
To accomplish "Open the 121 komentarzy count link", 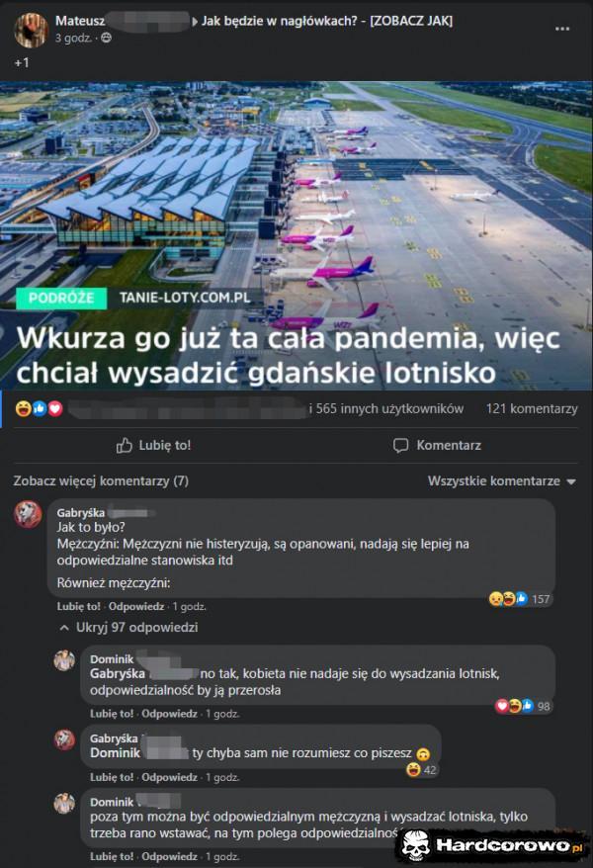I will pyautogui.click(x=532, y=409).
